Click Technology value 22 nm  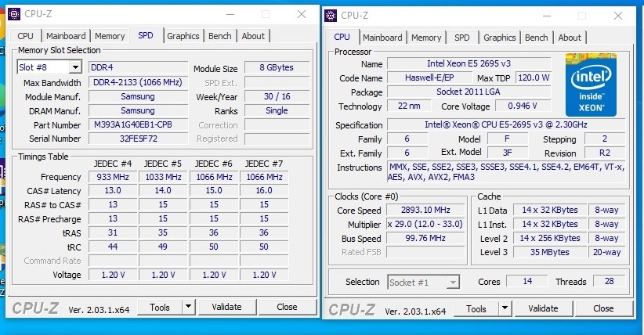[409, 106]
